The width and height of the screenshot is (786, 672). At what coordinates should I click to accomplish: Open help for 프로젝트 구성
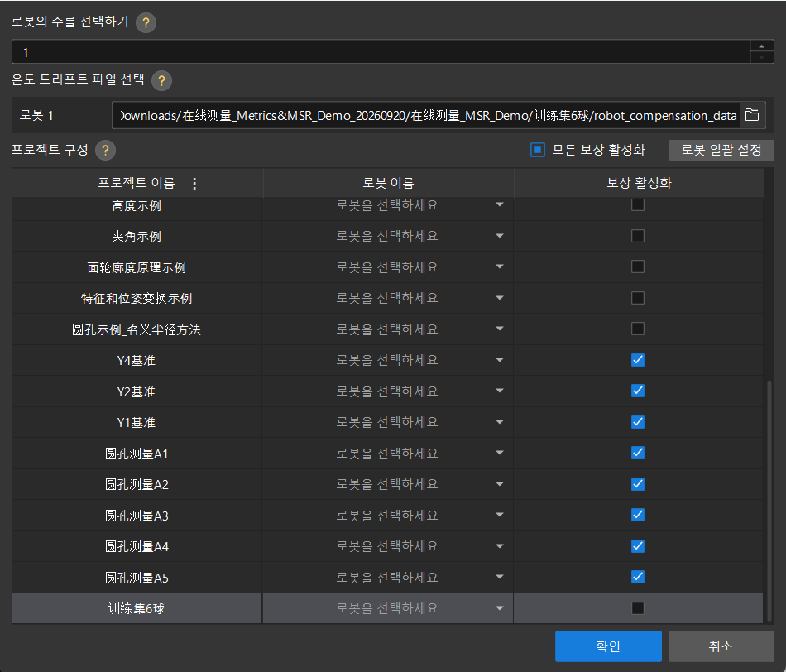click(105, 150)
